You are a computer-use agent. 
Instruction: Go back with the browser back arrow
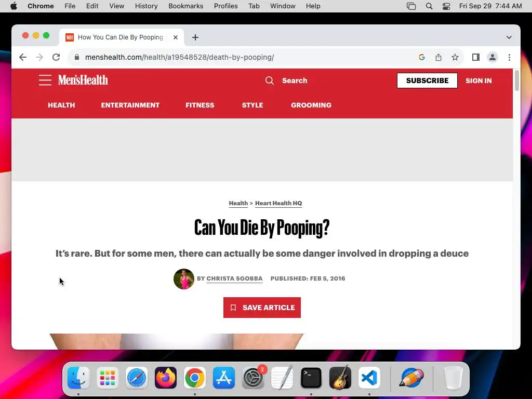pos(23,57)
